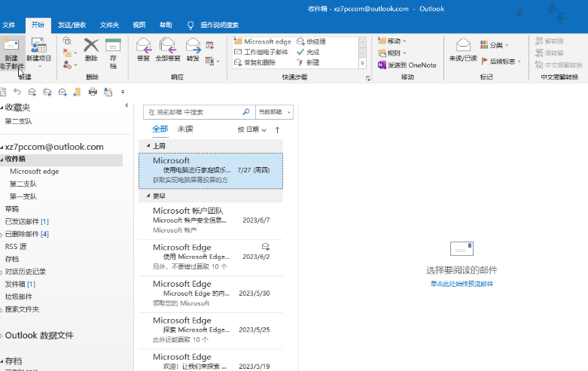The width and height of the screenshot is (588, 371).
Task: Open the 新建项目 (New Items) menu
Action: (x=38, y=53)
